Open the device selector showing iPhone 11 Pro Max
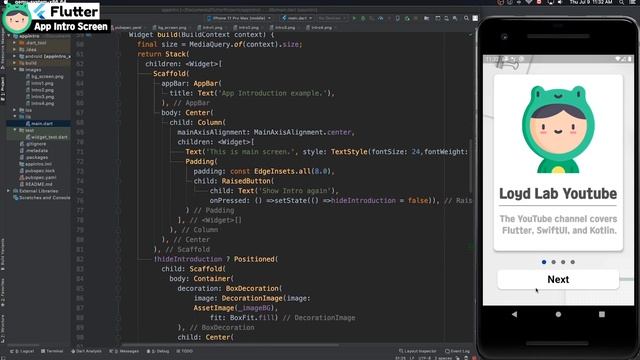 tap(239, 18)
